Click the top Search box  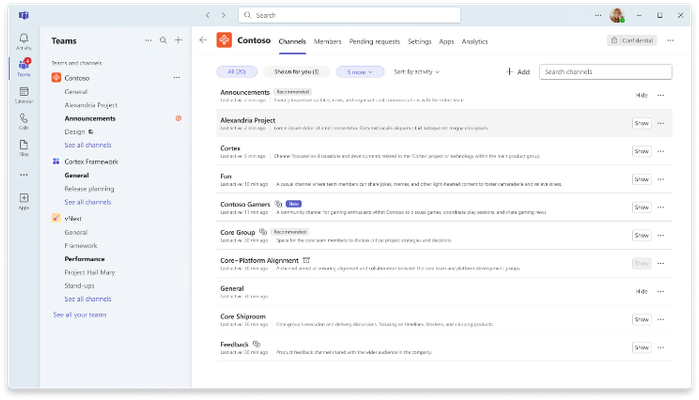click(x=350, y=15)
